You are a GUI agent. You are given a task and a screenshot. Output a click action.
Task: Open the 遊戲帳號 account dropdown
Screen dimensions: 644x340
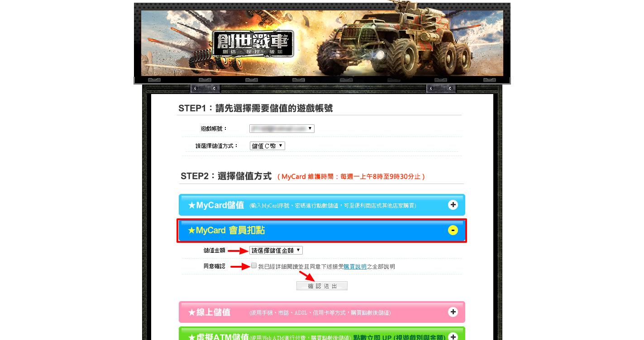pos(281,128)
